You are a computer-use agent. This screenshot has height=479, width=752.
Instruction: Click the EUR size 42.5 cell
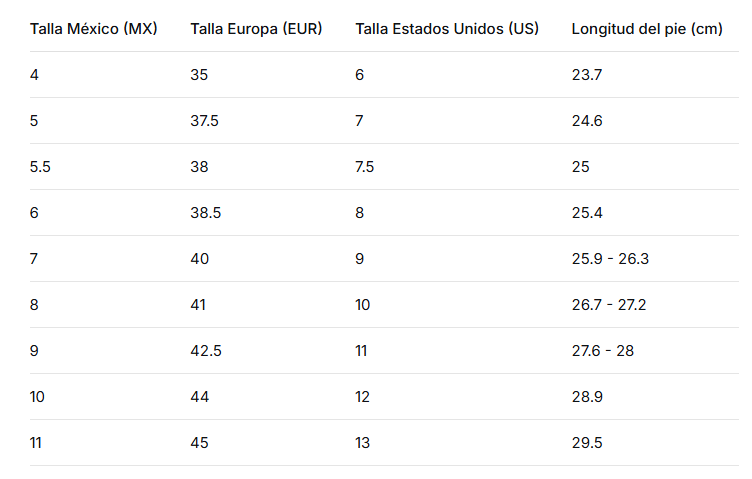point(204,351)
